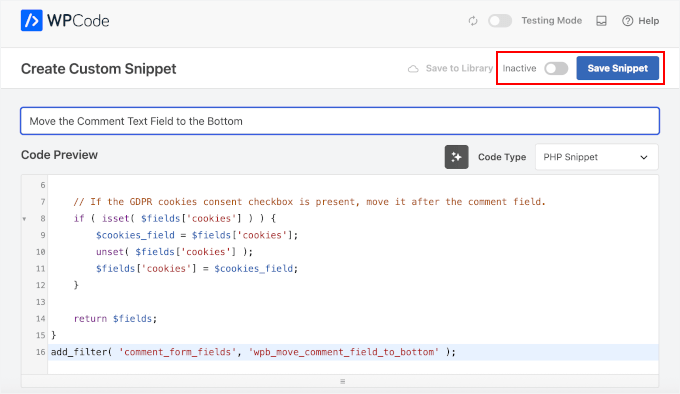
Task: Click the 'return $fields;' code on line 14
Action: click(x=115, y=319)
